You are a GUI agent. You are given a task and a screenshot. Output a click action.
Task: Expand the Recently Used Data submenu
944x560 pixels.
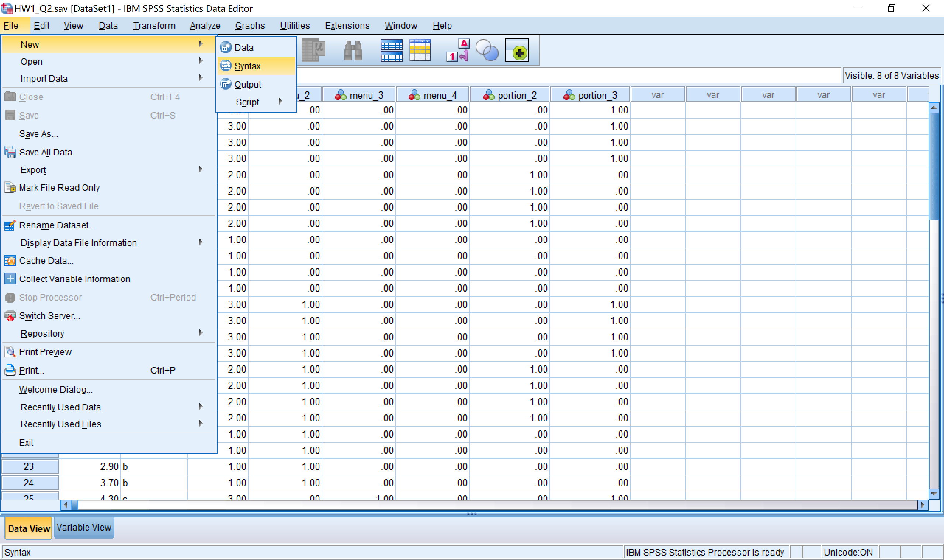point(60,407)
